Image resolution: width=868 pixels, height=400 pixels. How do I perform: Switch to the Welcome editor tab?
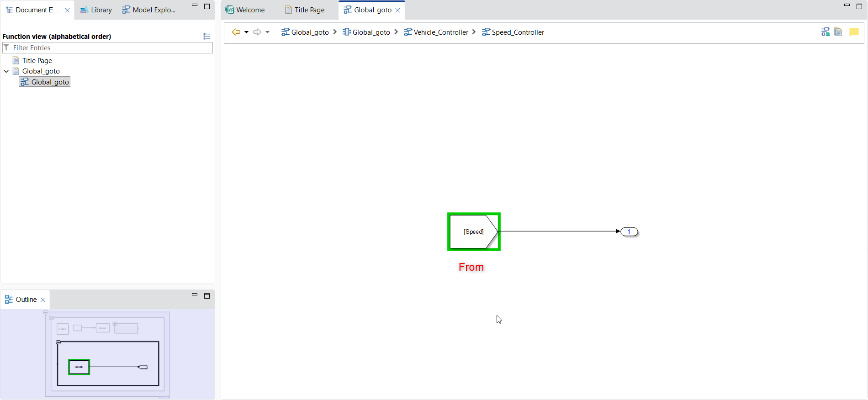tap(245, 10)
